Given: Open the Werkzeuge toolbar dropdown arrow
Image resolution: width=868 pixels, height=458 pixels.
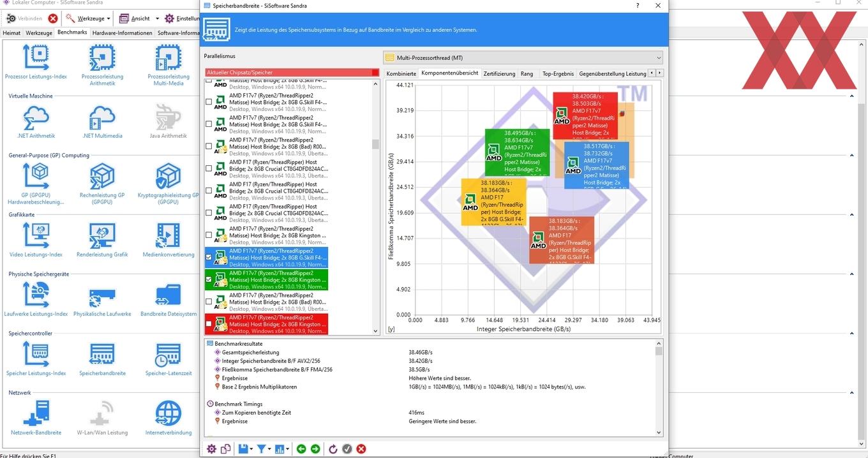Looking at the screenshot, I should coord(108,19).
